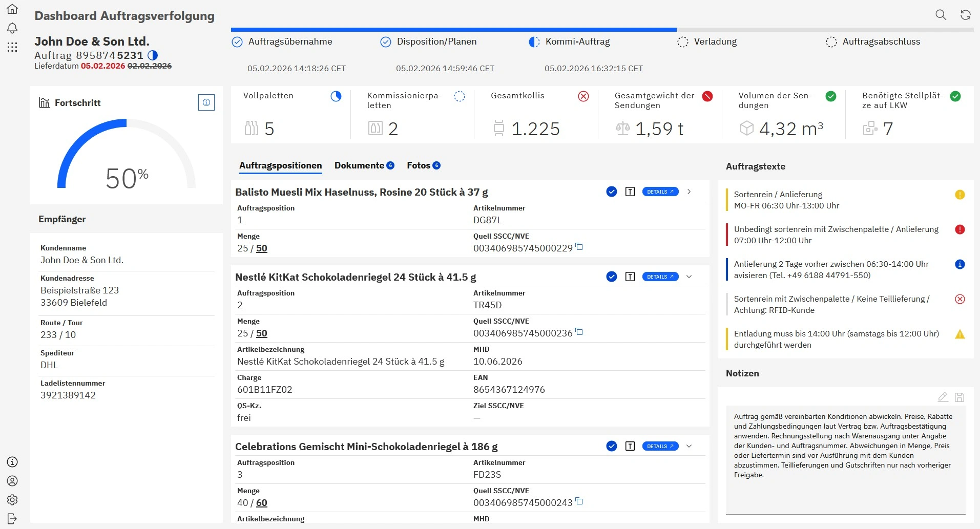
Task: Expand the Balisto Muesli position row
Action: pos(689,191)
